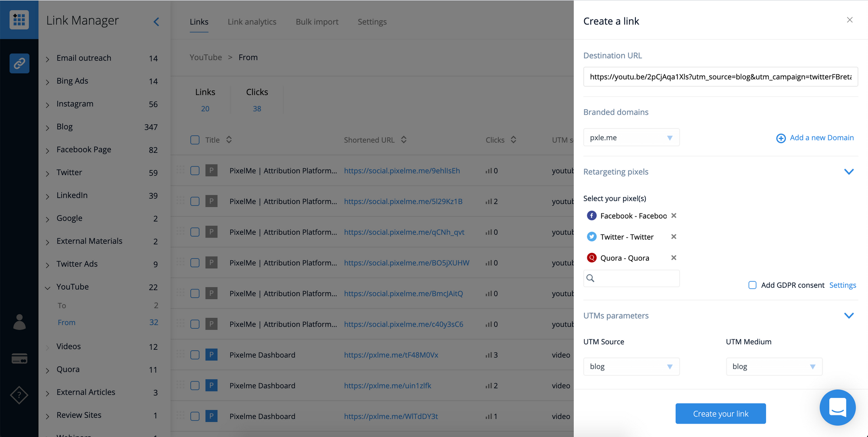Enable the Add GDPR consent checkbox

click(x=753, y=285)
